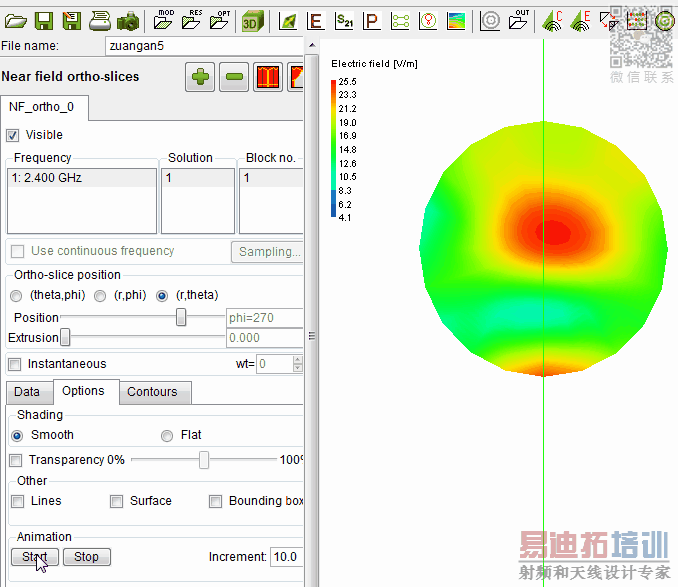Open results with RES folder icon

click(x=192, y=19)
